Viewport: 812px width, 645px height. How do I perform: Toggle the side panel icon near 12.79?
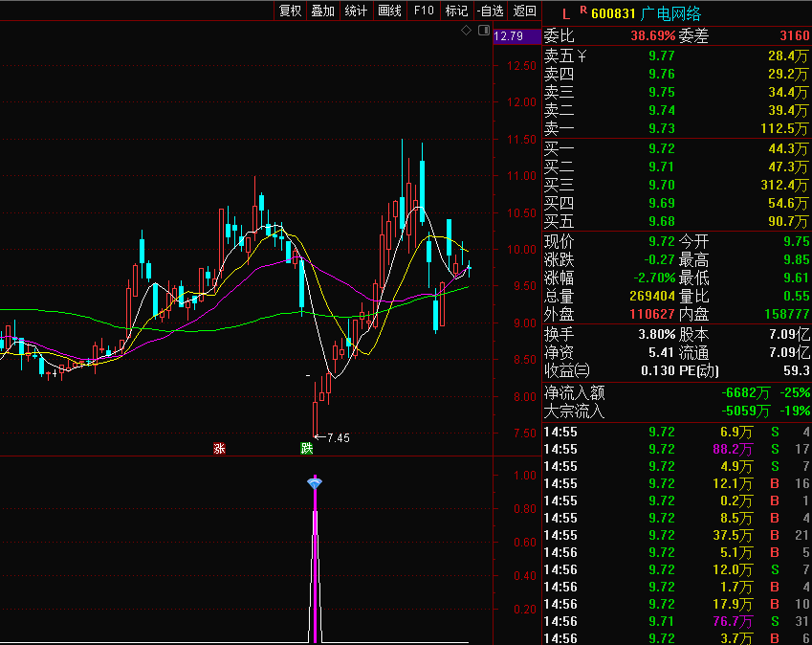click(x=484, y=31)
